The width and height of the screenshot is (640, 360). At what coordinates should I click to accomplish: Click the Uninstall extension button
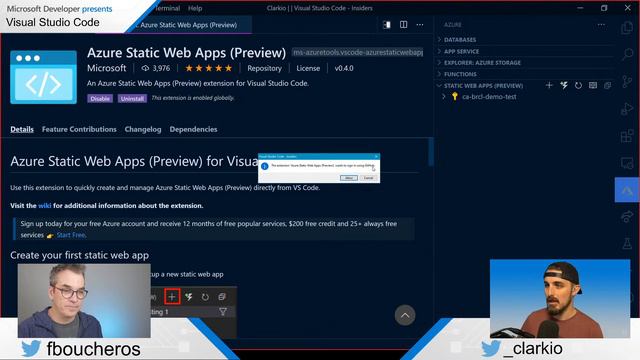pos(132,98)
